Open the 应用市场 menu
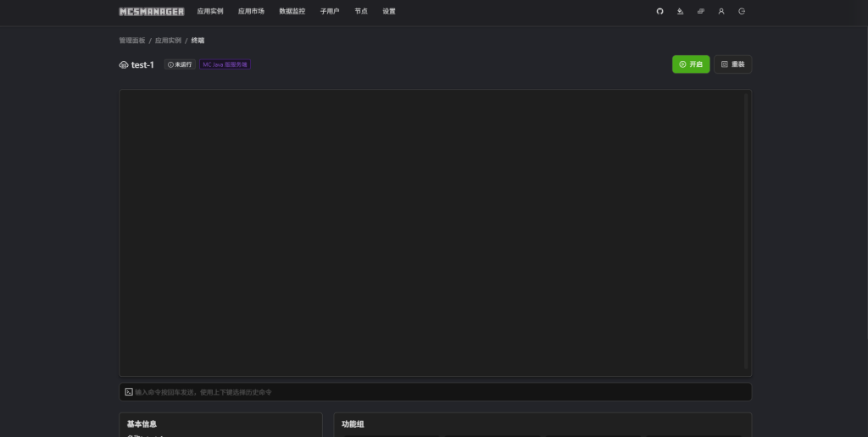 (251, 12)
